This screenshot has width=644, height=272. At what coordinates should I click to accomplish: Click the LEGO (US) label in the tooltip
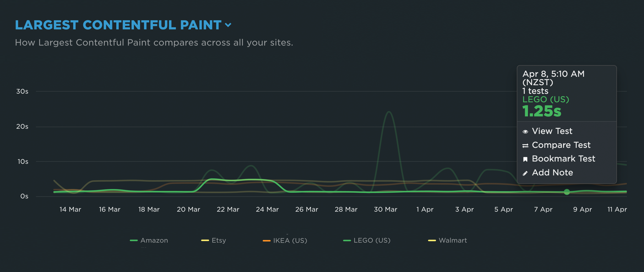(x=546, y=99)
